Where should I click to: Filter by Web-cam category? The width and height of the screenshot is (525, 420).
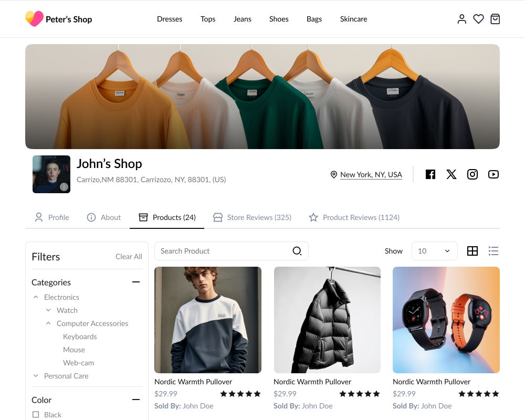click(x=79, y=363)
